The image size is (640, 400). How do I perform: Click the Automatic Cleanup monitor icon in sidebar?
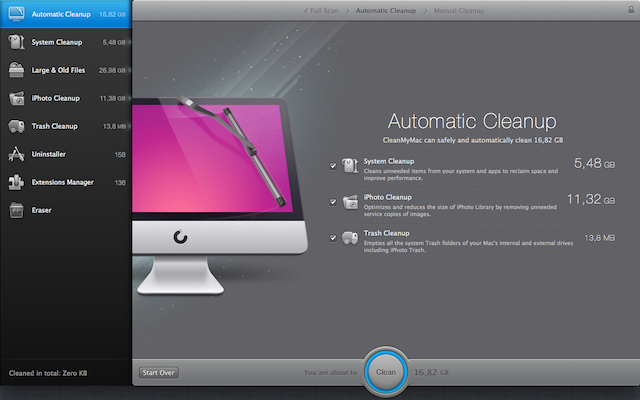(x=16, y=13)
